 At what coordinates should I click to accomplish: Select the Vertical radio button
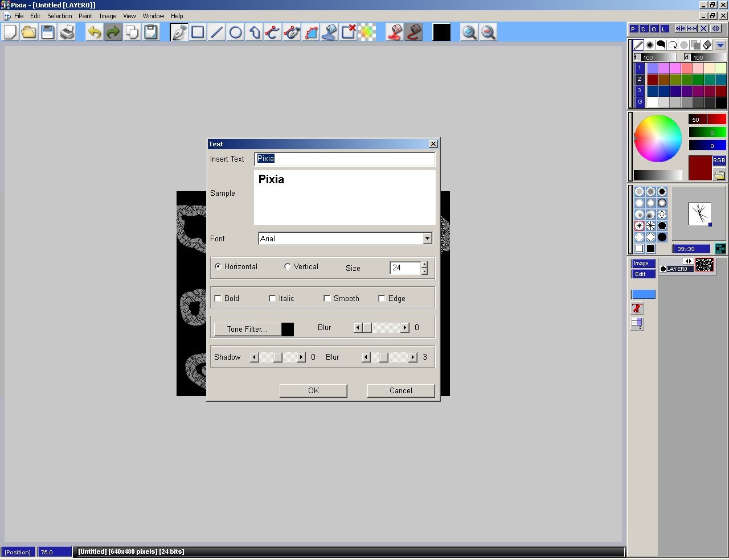coord(288,266)
